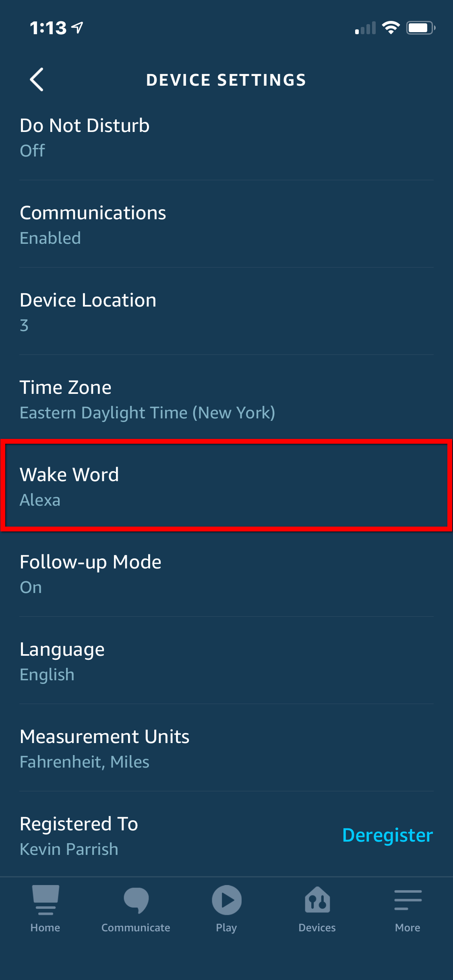Select the Wake Word Alexa row
Viewport: 453px width, 980px height.
[226, 486]
